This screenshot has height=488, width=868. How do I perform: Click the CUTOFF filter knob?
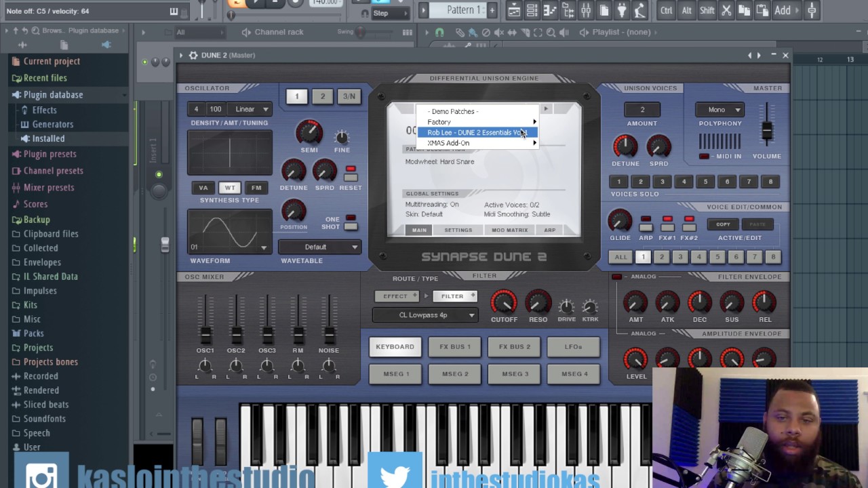[x=503, y=302]
